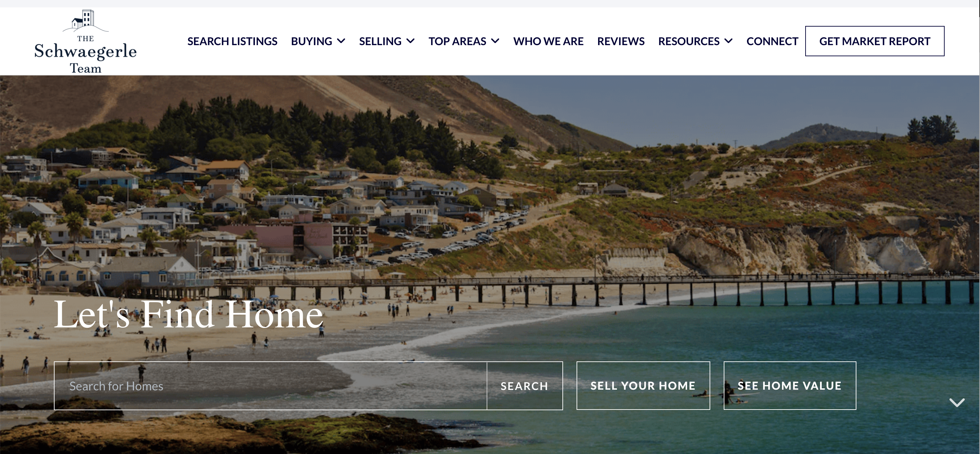Focus the Search for Homes field

tap(270, 386)
